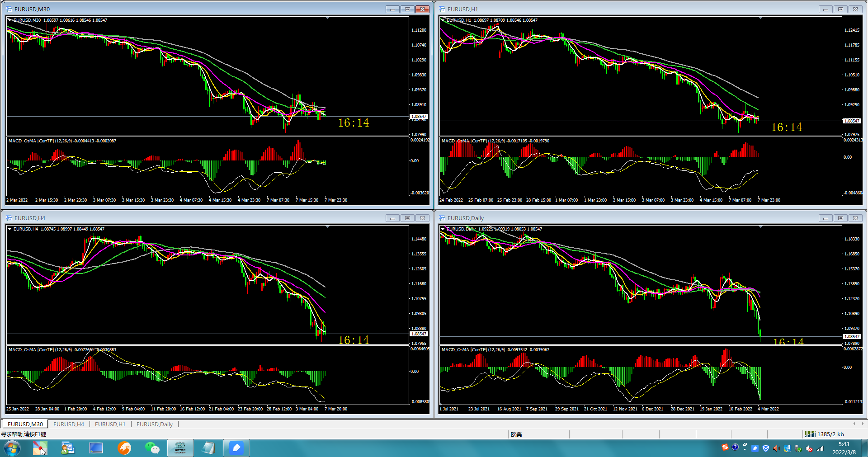
Task: Click the MACD_OsMA label in M30 chart
Action: (62, 141)
